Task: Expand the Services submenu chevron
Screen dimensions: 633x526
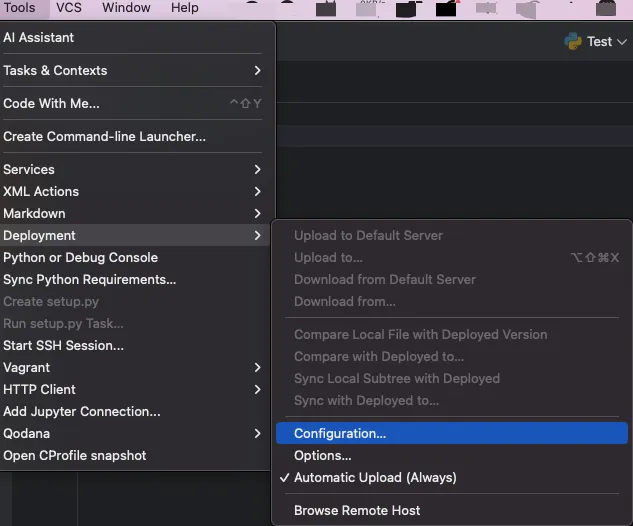Action: point(258,170)
